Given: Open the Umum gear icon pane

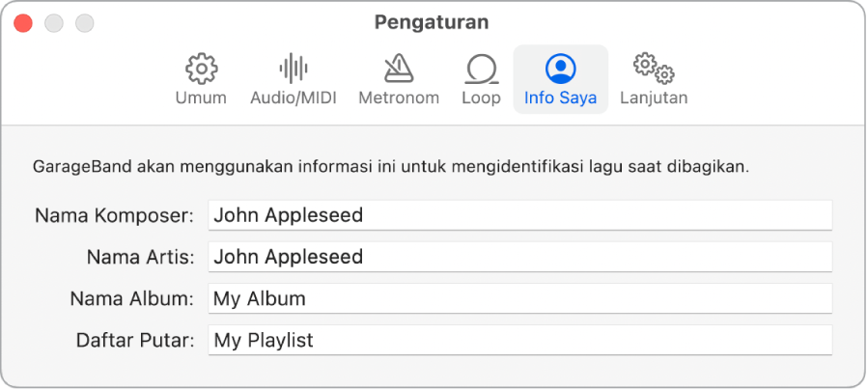Looking at the screenshot, I should [x=201, y=69].
